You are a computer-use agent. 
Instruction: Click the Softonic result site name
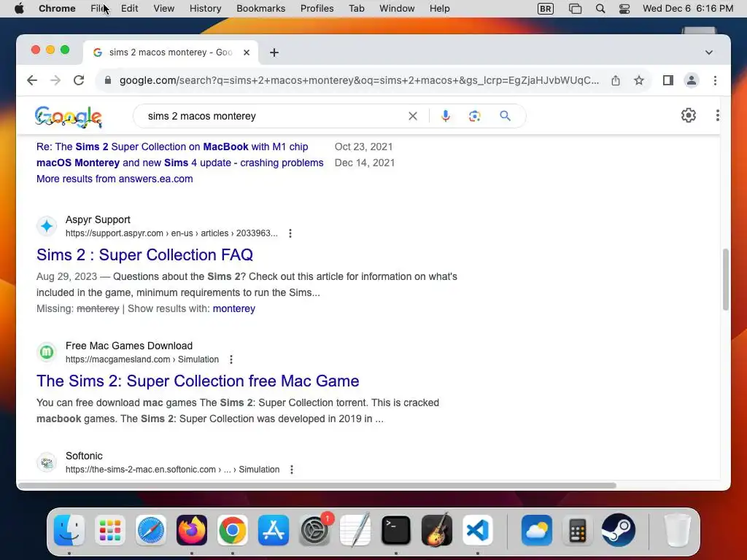pos(84,456)
